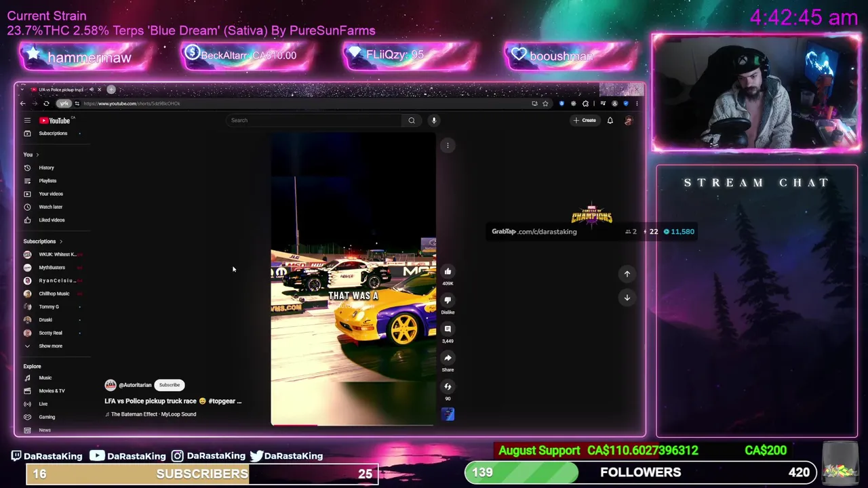This screenshot has width=868, height=488.
Task: Open the MythBusters channel
Action: 53,268
